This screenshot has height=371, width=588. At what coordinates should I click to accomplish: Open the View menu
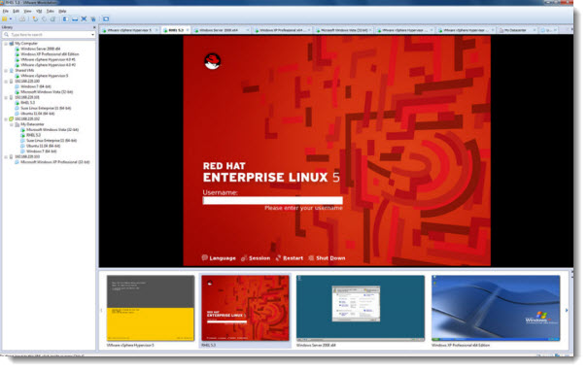coord(28,12)
